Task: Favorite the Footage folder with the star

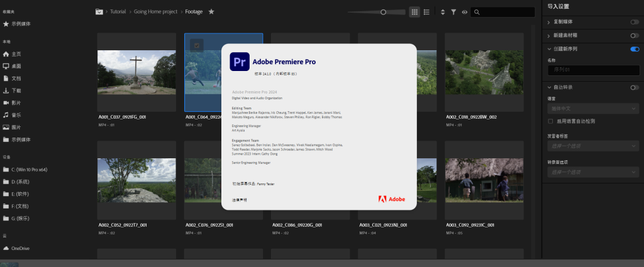Action: coord(211,12)
